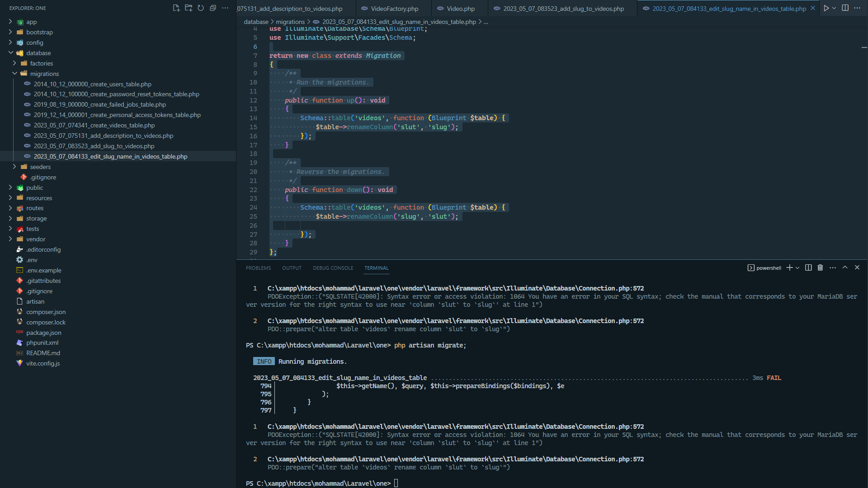This screenshot has width=868, height=488.
Task: Open the add_description_to_videos.php editor tab
Action: click(296, 9)
